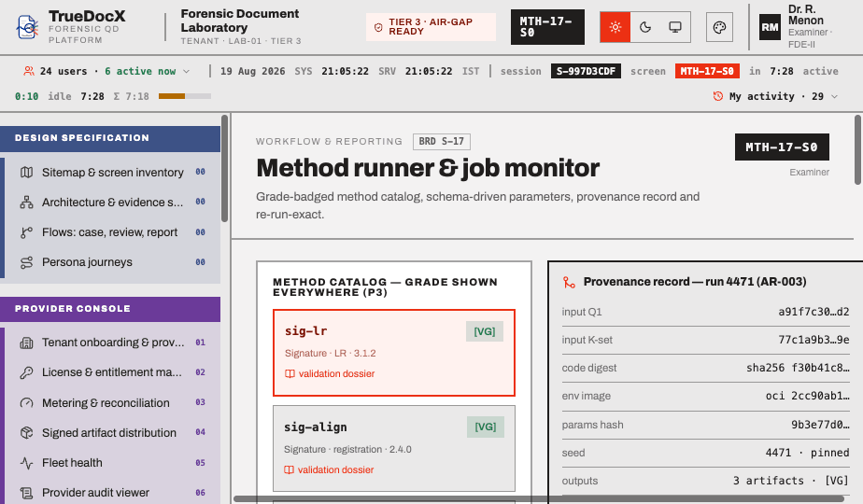Select the sig-lr method card
The height and width of the screenshot is (504, 863).
(x=394, y=353)
